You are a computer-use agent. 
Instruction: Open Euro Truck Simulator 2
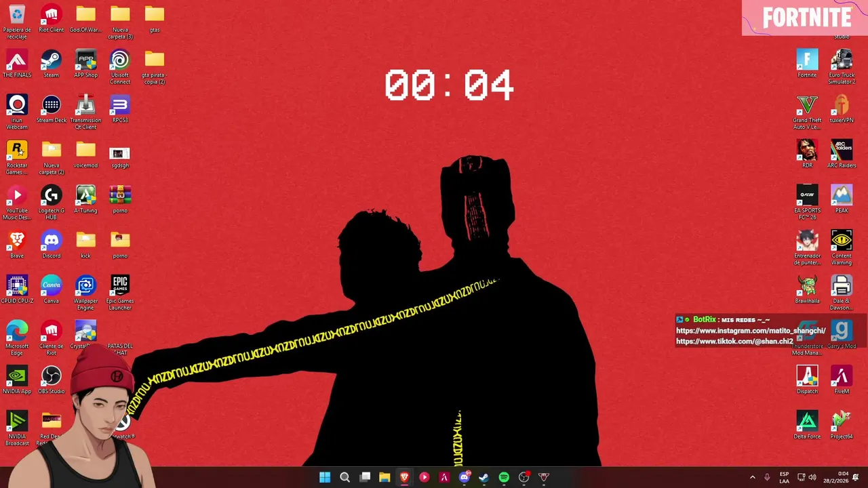point(842,66)
